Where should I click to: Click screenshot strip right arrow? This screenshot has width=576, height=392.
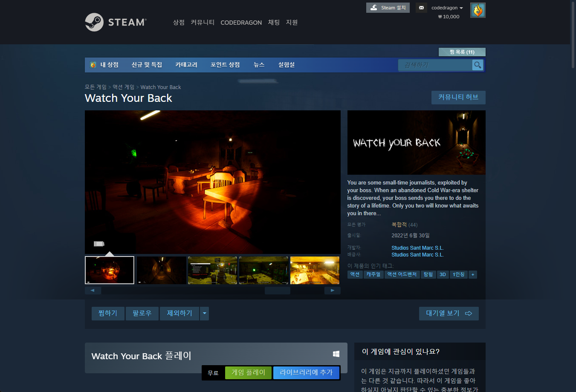pyautogui.click(x=333, y=290)
